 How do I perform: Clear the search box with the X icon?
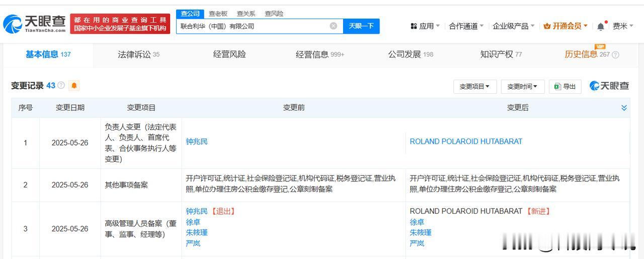click(334, 26)
